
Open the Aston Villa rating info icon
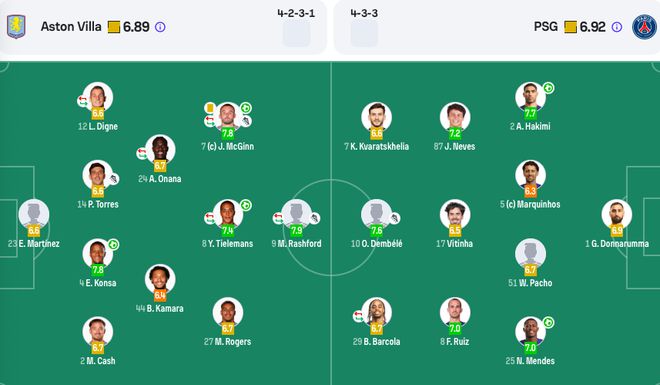[x=160, y=27]
